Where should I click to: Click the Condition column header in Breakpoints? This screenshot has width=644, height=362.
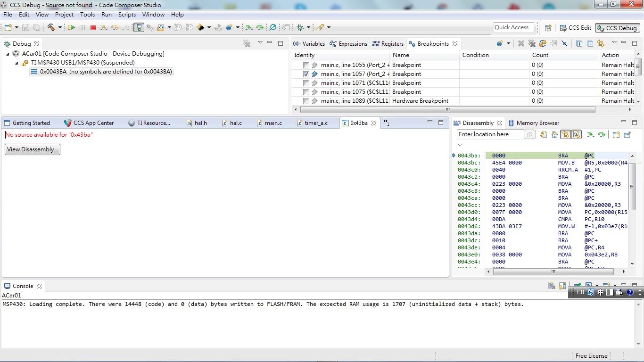494,55
